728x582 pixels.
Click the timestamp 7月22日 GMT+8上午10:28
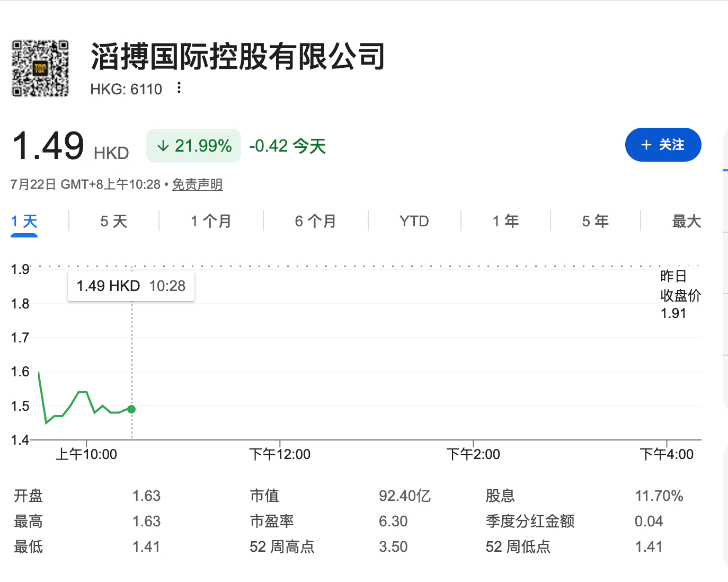point(85,184)
